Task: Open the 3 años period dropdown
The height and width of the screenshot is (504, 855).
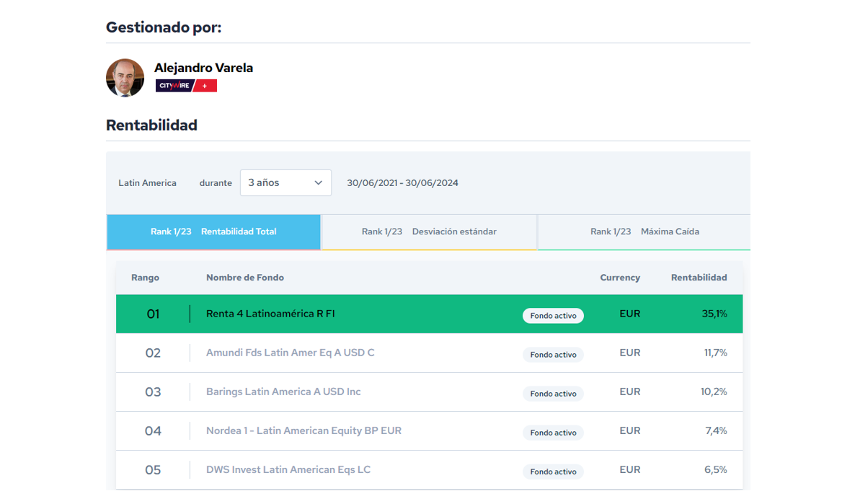Action: tap(285, 182)
